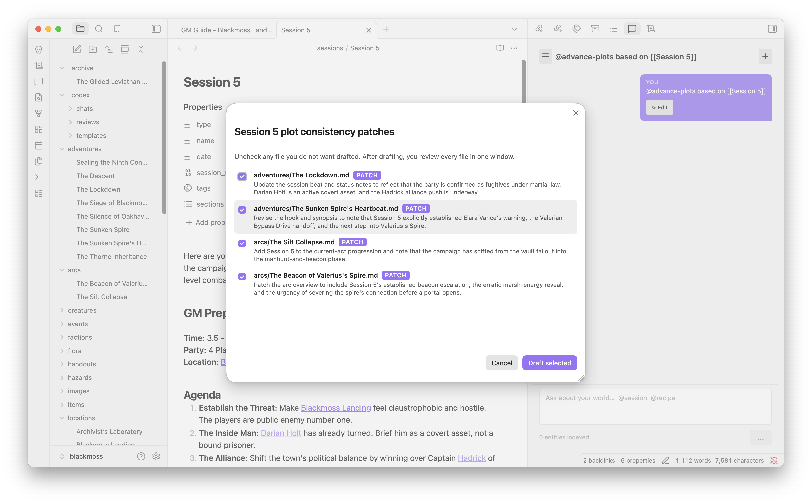Expand the factions folder
812x504 pixels.
tap(62, 338)
